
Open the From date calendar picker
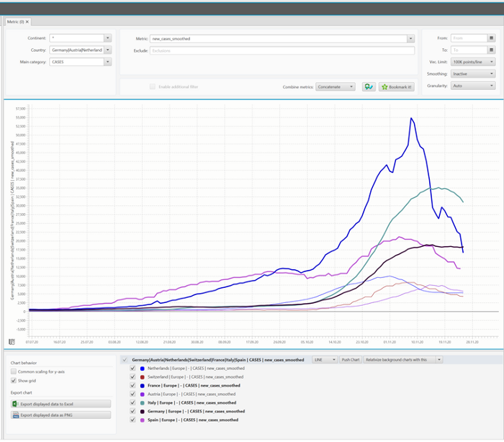click(x=492, y=38)
